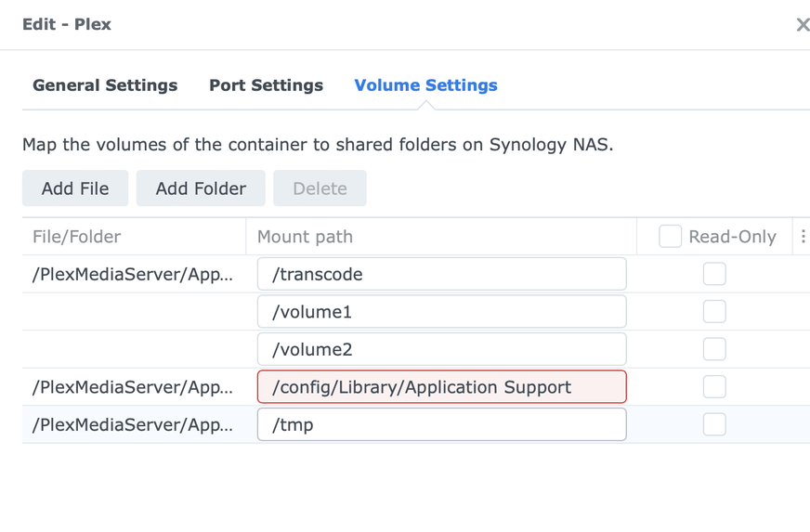The height and width of the screenshot is (532, 810).
Task: Toggle the Read-Only header checkbox
Action: (670, 237)
